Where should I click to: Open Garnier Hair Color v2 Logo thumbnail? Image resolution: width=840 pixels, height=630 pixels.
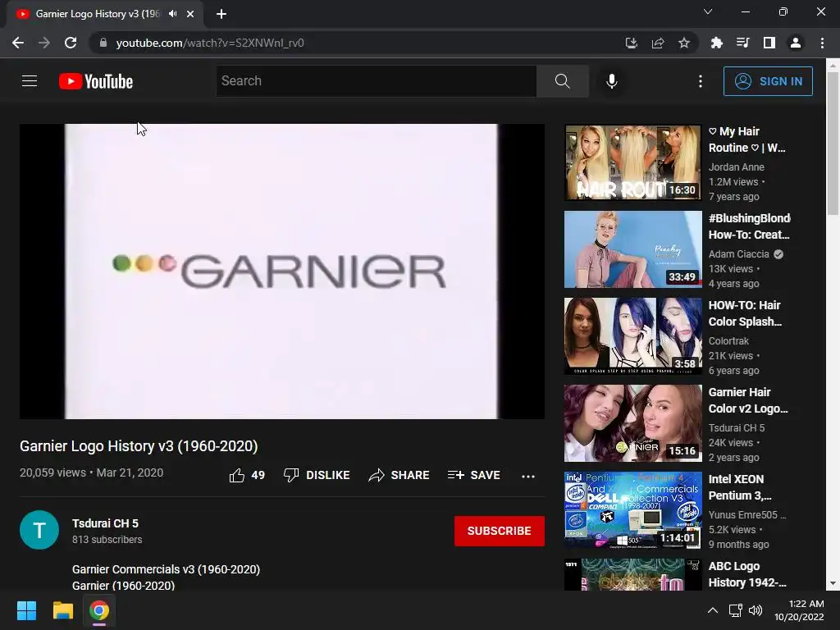coord(632,423)
